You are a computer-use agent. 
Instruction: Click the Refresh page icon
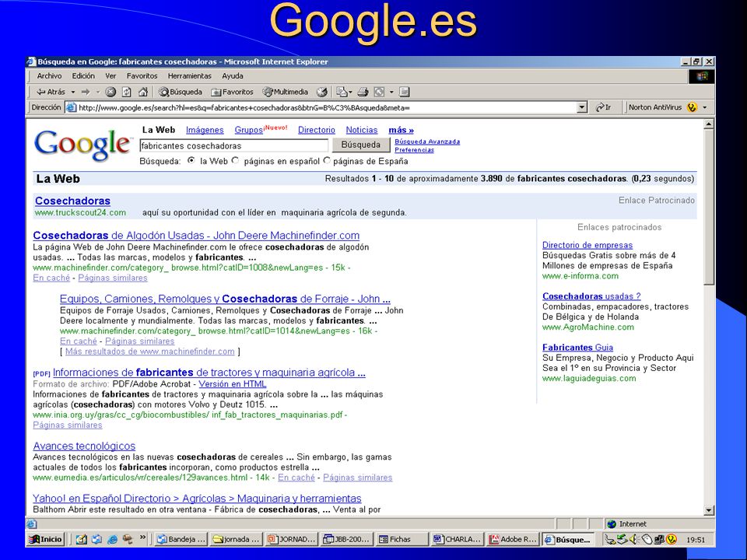click(x=127, y=92)
